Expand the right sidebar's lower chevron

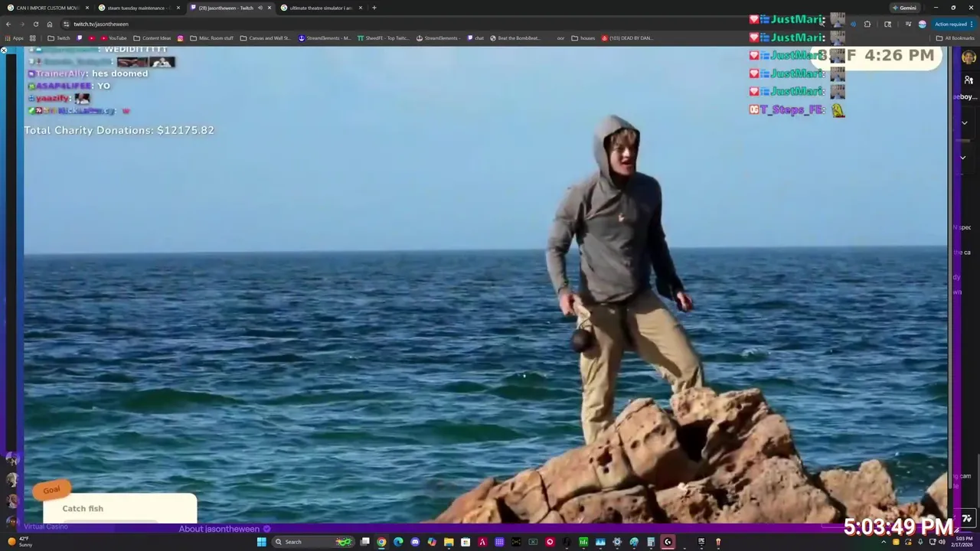coord(963,158)
